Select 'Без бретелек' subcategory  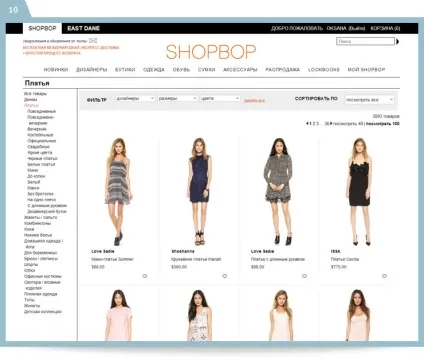pos(40,194)
